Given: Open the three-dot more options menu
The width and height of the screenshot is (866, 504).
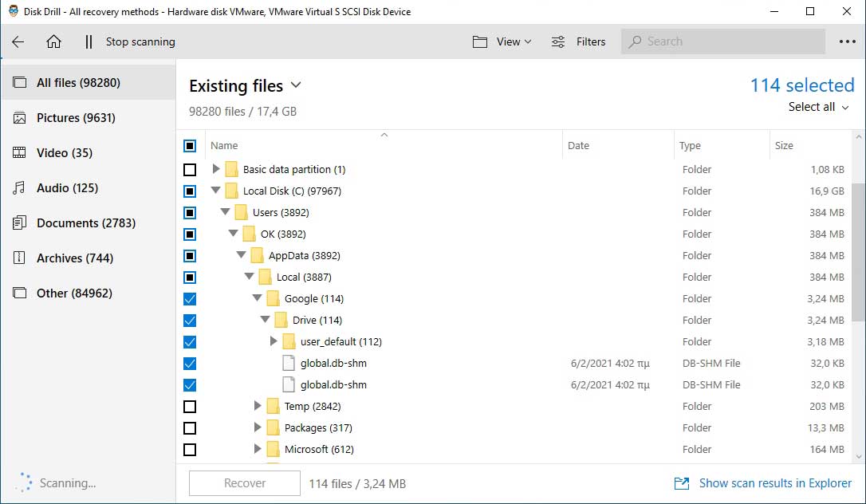Looking at the screenshot, I should (x=847, y=41).
